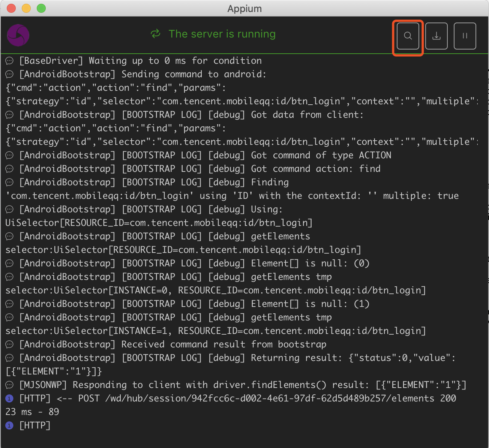
Task: Click bubble icon beside 'Returning result' line
Action: pyautogui.click(x=9, y=358)
